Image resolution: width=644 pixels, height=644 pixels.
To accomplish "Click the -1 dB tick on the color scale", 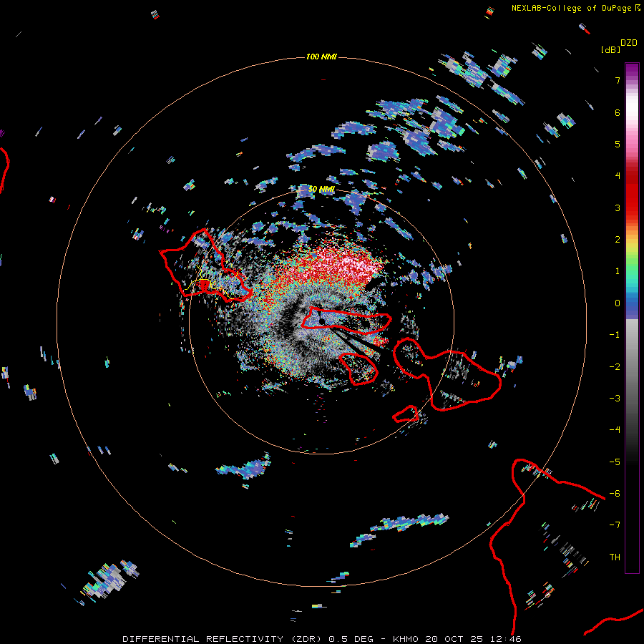I will coord(615,335).
